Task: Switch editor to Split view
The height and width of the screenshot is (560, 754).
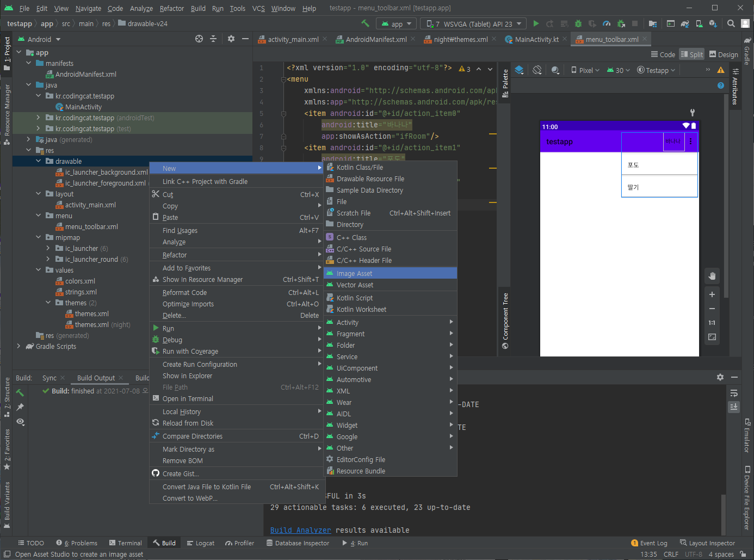Action: tap(691, 54)
